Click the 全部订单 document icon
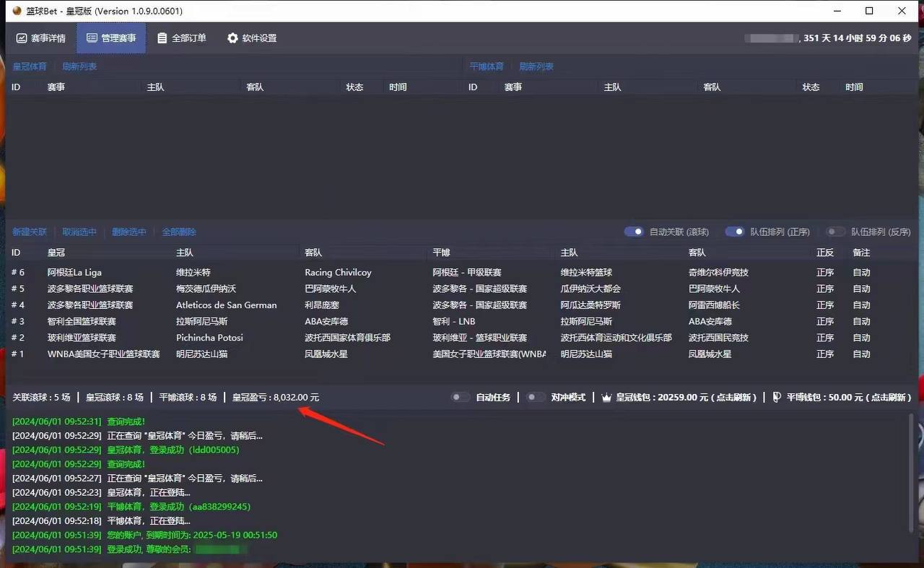 coord(162,38)
